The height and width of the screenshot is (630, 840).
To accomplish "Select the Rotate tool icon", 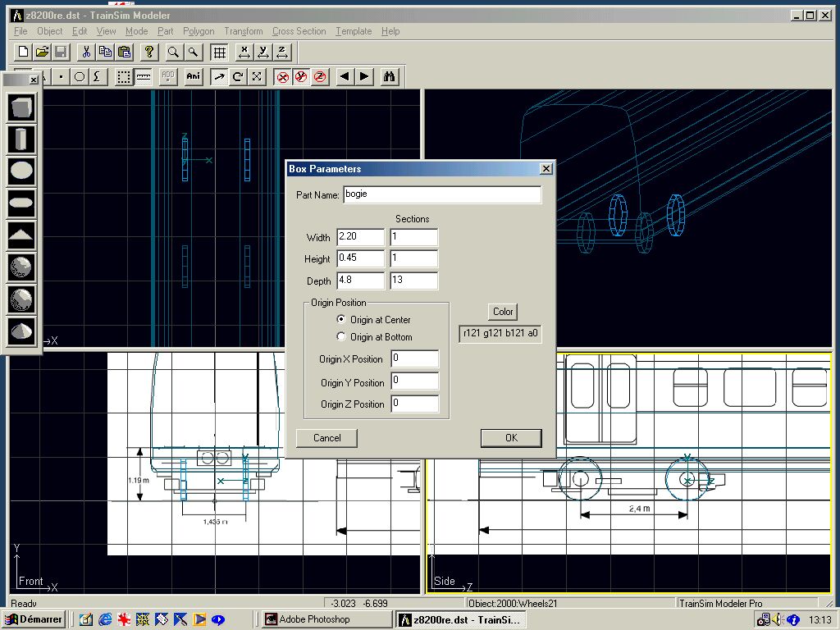I will click(238, 77).
